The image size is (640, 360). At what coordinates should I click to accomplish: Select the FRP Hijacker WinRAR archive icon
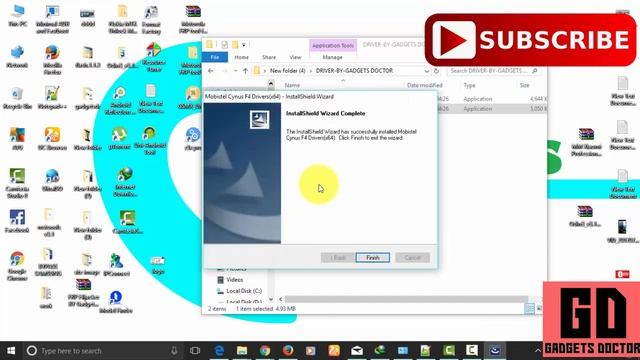coord(84,293)
